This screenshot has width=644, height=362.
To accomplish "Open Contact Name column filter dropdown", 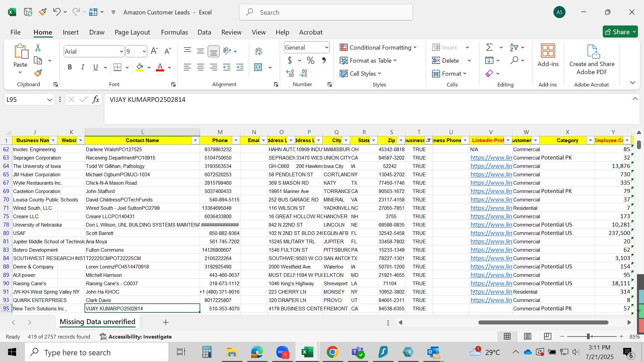I will (x=195, y=140).
